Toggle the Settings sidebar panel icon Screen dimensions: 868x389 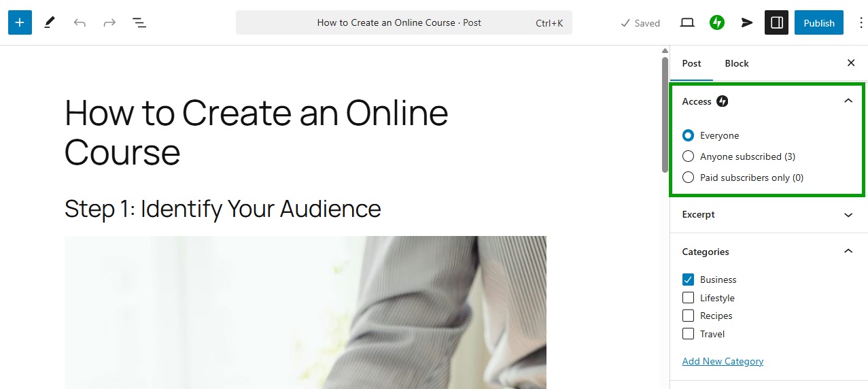pos(776,22)
